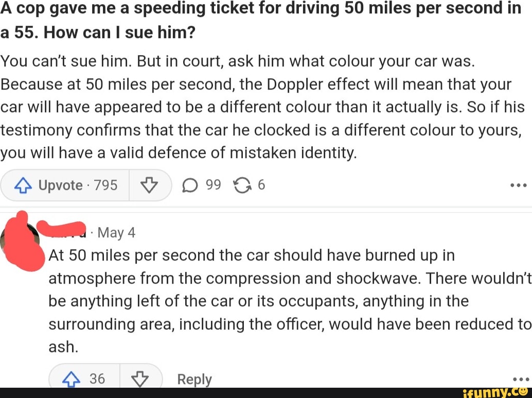Click the Reply link under the comment
This screenshot has height=398, width=532.
tap(194, 379)
